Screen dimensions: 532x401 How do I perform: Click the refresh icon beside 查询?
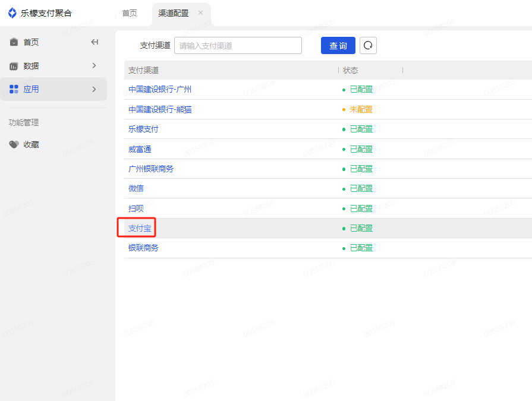368,45
